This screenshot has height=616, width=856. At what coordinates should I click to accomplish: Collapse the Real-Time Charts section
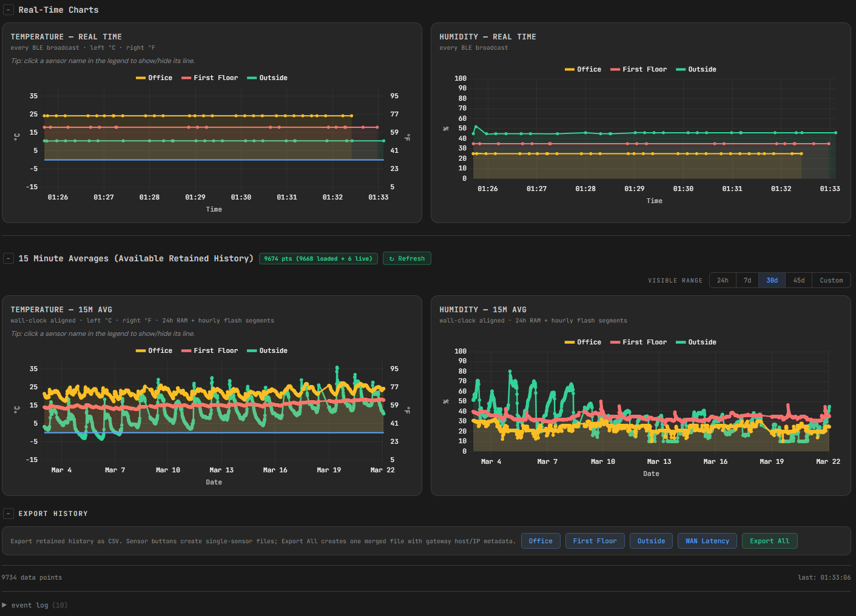click(x=8, y=10)
